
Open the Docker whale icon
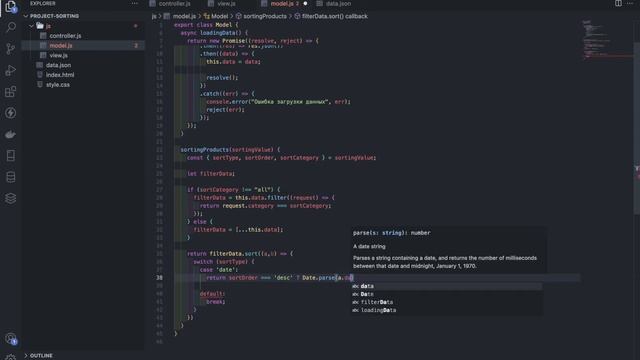[x=11, y=134]
